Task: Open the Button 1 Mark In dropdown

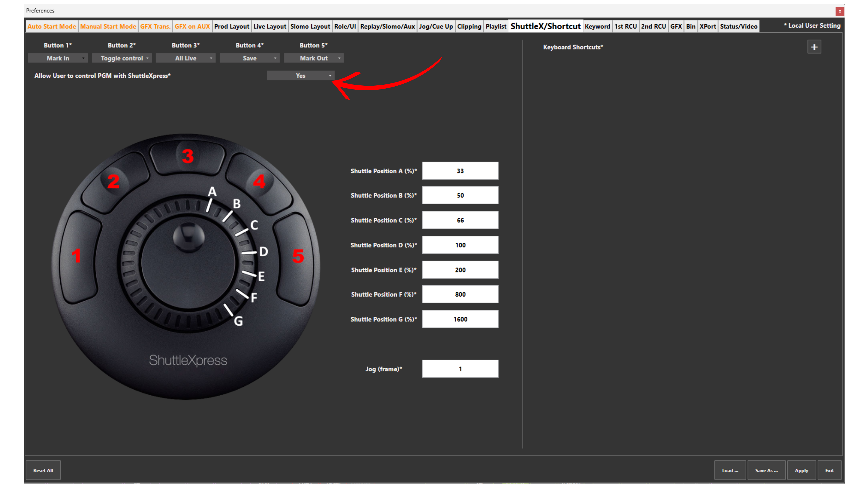Action: pos(58,58)
